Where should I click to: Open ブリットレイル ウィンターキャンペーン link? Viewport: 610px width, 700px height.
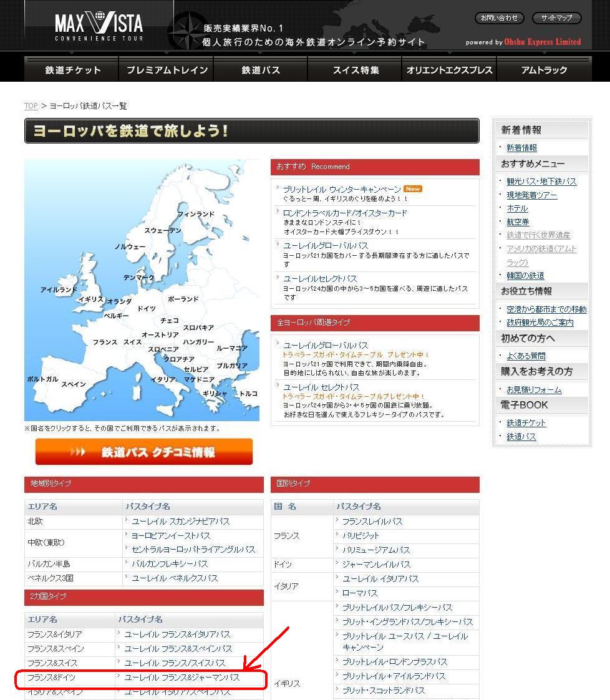click(x=342, y=189)
